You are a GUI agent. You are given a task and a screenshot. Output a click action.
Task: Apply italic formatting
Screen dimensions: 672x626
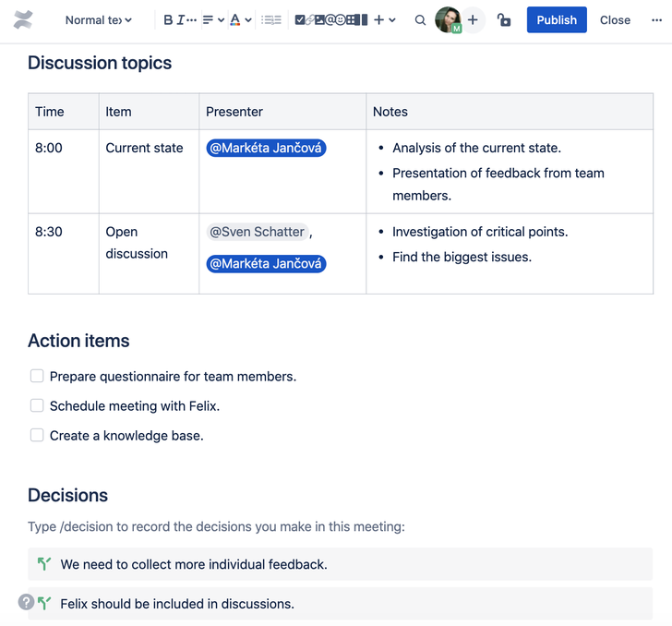click(x=180, y=20)
